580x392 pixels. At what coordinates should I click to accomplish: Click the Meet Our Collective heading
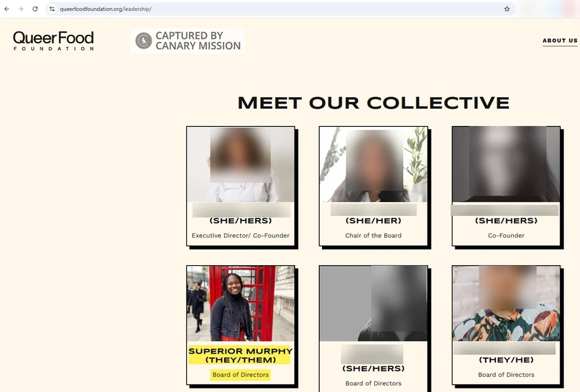click(373, 103)
